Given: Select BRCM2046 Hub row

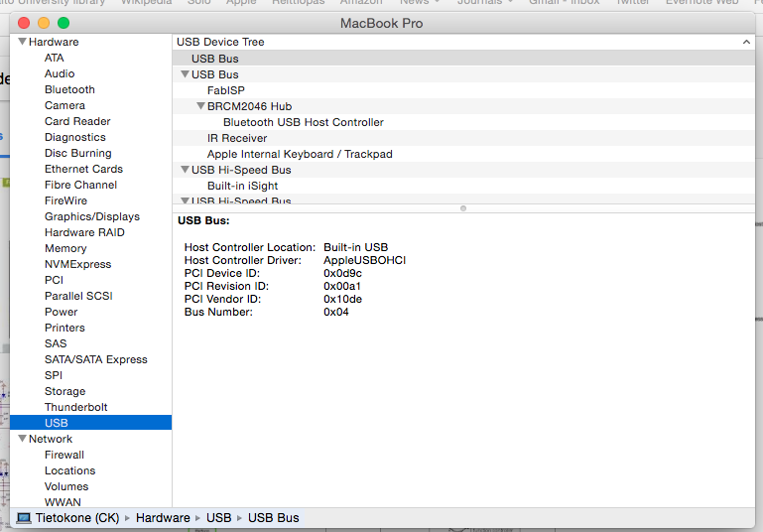Looking at the screenshot, I should pos(463,106).
